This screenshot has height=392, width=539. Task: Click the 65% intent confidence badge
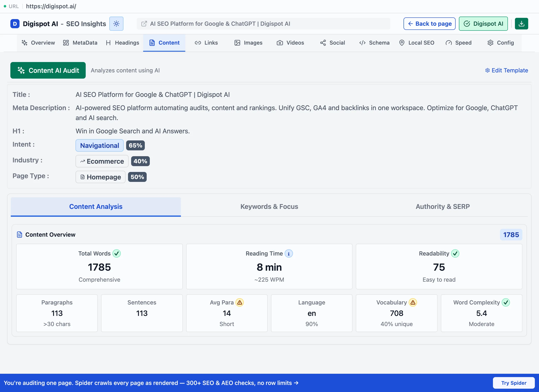(x=135, y=145)
